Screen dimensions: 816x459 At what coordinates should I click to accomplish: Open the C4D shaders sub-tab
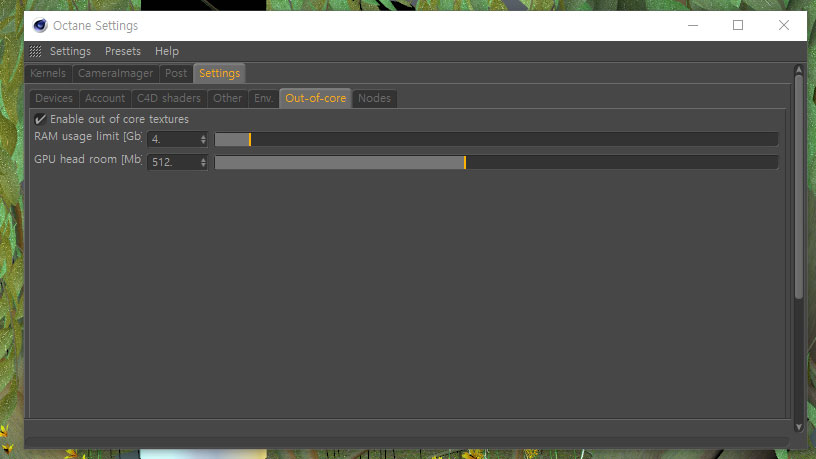pyautogui.click(x=169, y=98)
